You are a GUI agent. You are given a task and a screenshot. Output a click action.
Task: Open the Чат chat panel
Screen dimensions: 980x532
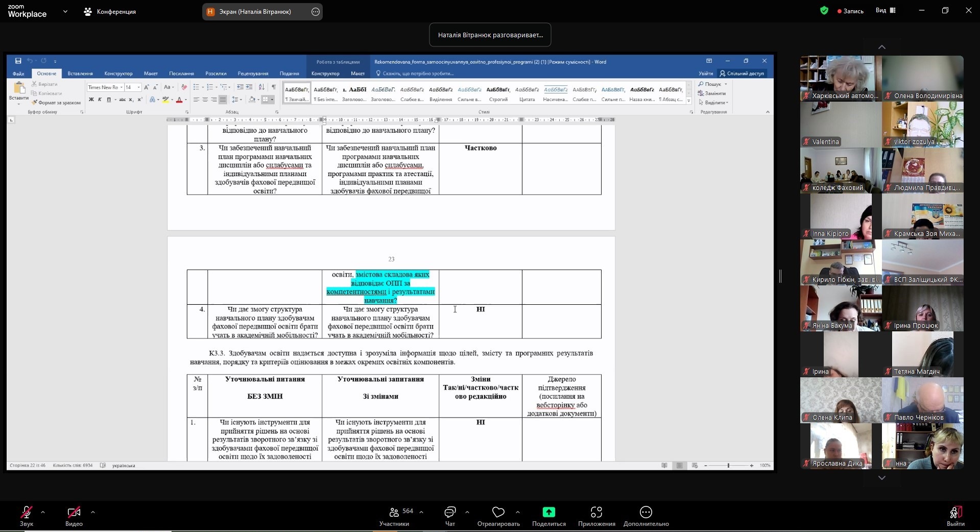tap(450, 513)
